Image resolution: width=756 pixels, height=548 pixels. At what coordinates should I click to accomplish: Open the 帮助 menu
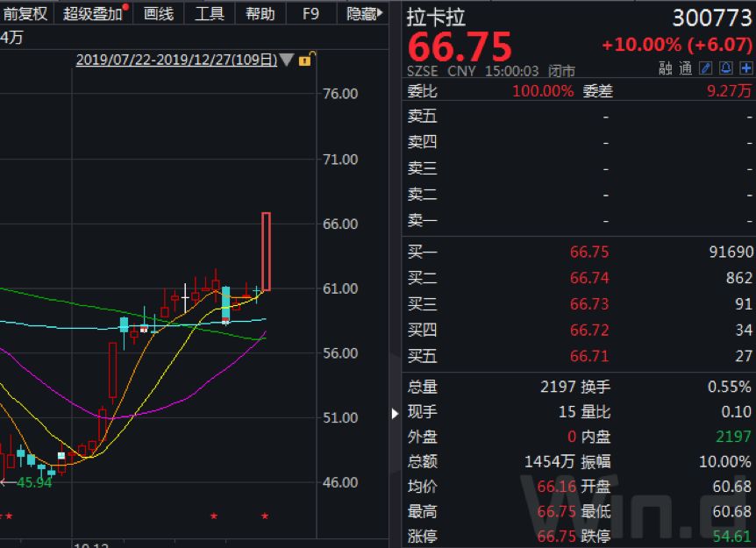coord(260,14)
